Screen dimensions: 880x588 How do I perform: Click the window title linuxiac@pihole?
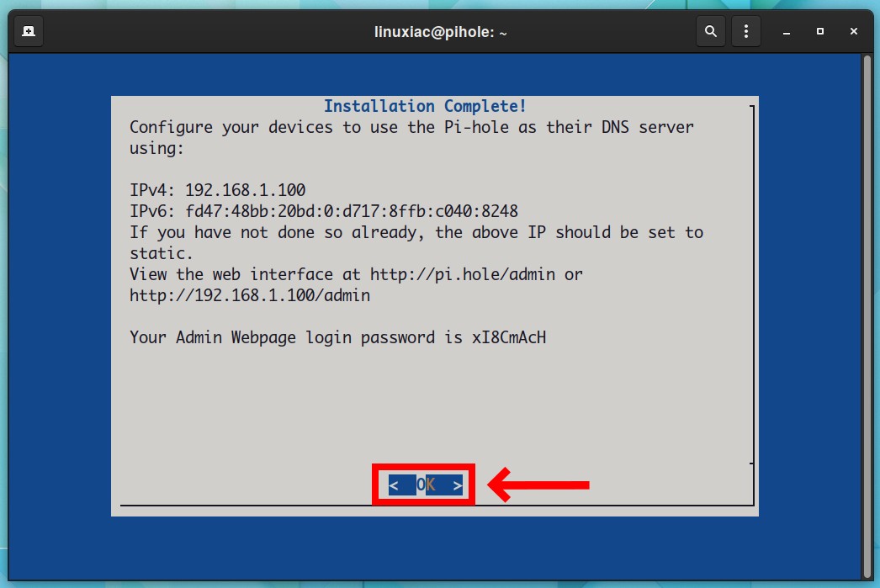pyautogui.click(x=441, y=32)
